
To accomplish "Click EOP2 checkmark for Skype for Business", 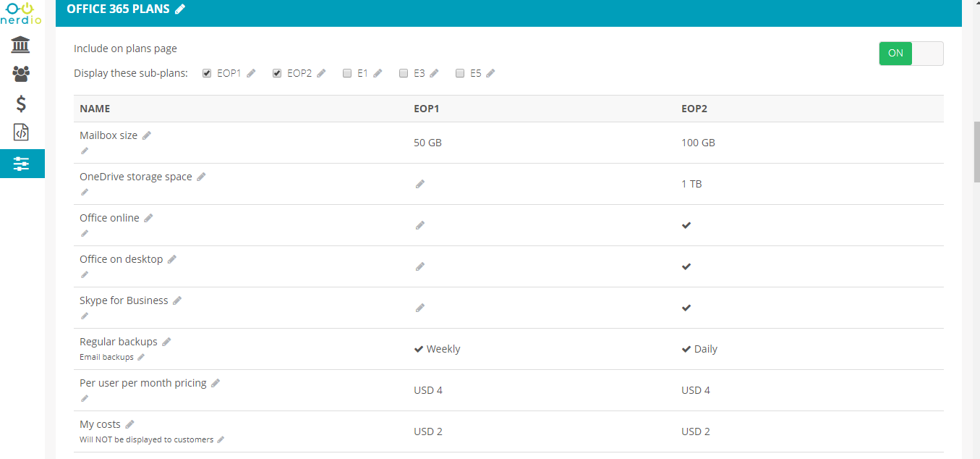I will 686,308.
